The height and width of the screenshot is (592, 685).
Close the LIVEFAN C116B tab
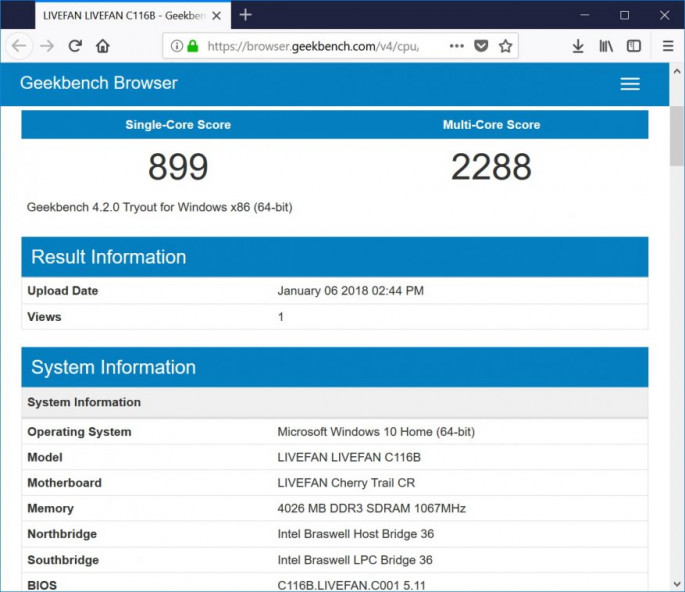tap(216, 16)
